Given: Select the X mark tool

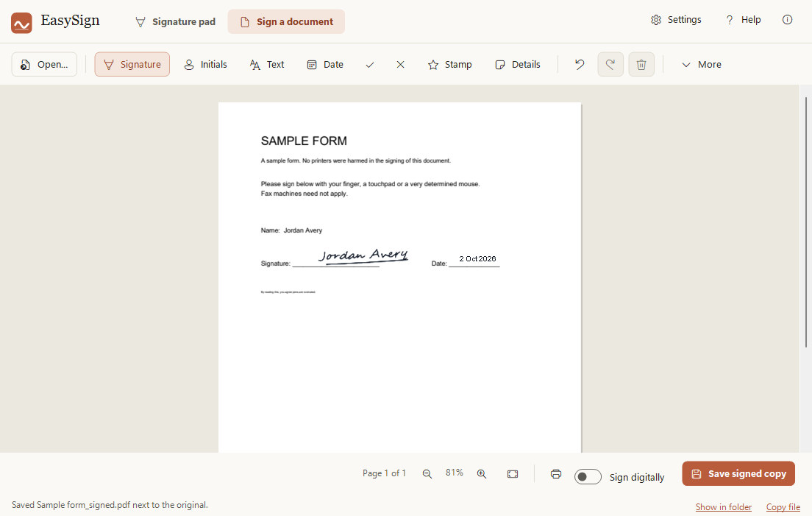Looking at the screenshot, I should click(400, 65).
